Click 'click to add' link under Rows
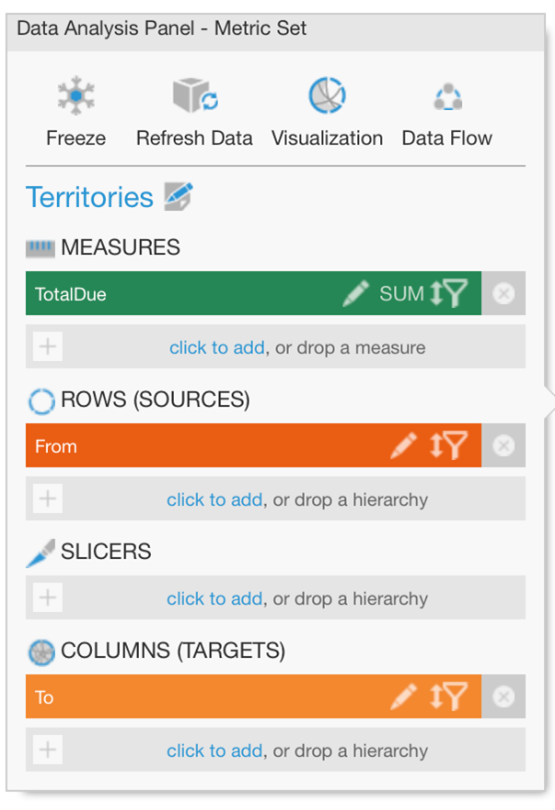Screen dimensions: 555x810 (214, 500)
